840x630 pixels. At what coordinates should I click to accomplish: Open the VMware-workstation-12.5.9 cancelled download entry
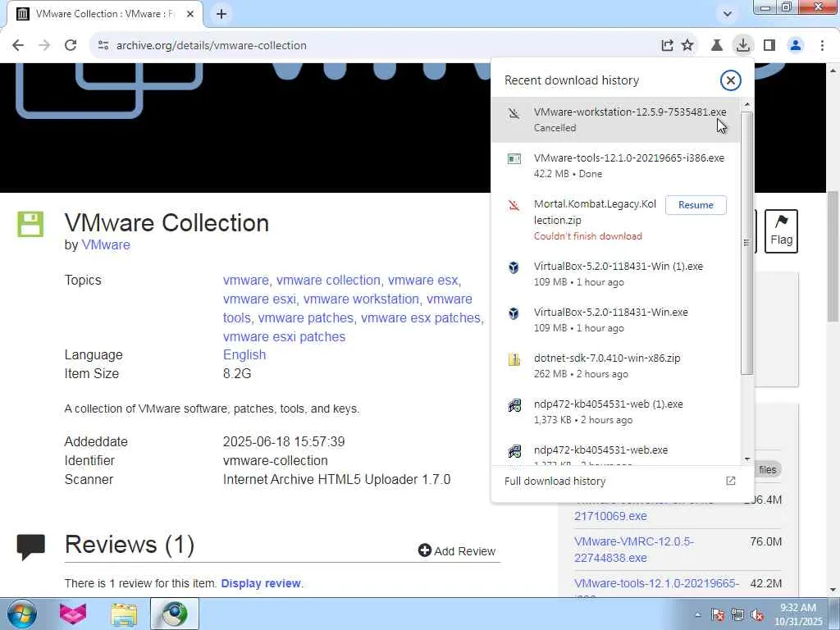615,120
